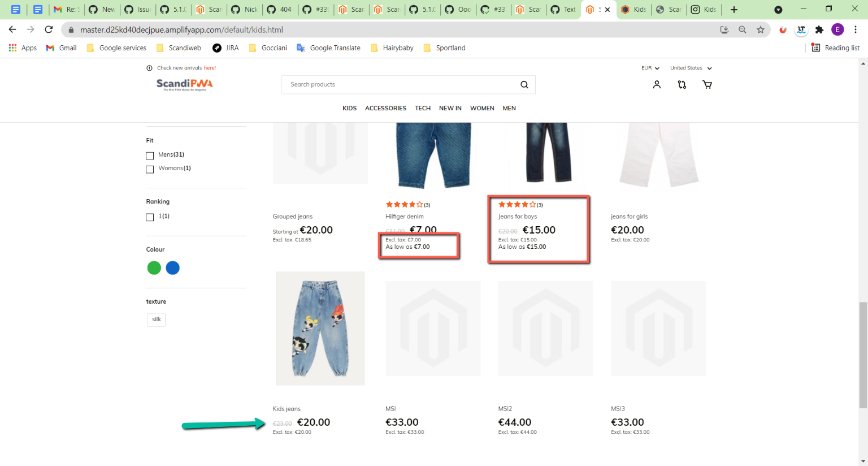Open the product compare icon
Viewport: 868px width, 466px height.
(x=682, y=84)
